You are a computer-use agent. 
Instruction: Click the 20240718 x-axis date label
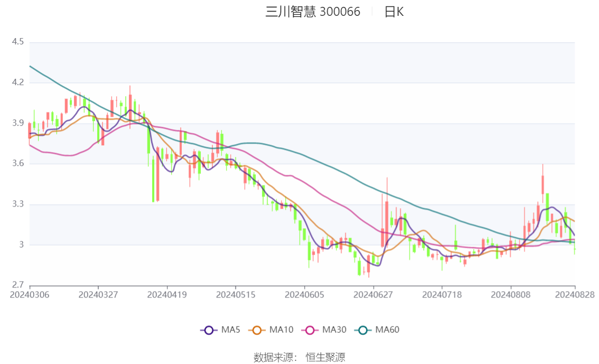(442, 295)
